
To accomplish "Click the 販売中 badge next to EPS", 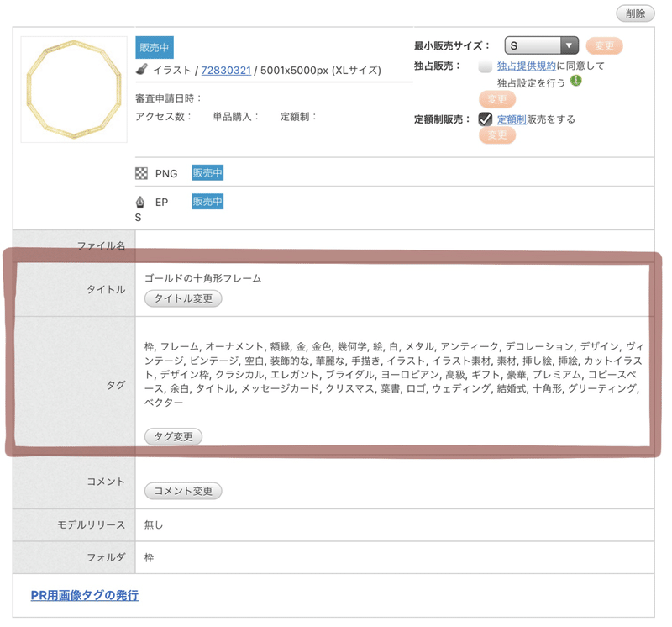I will [207, 202].
